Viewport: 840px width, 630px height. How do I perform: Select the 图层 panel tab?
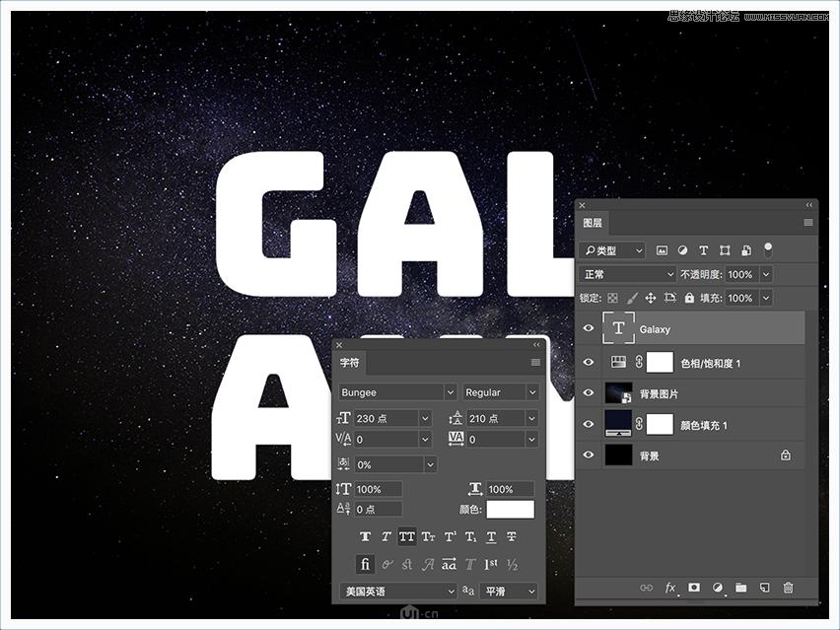point(593,223)
